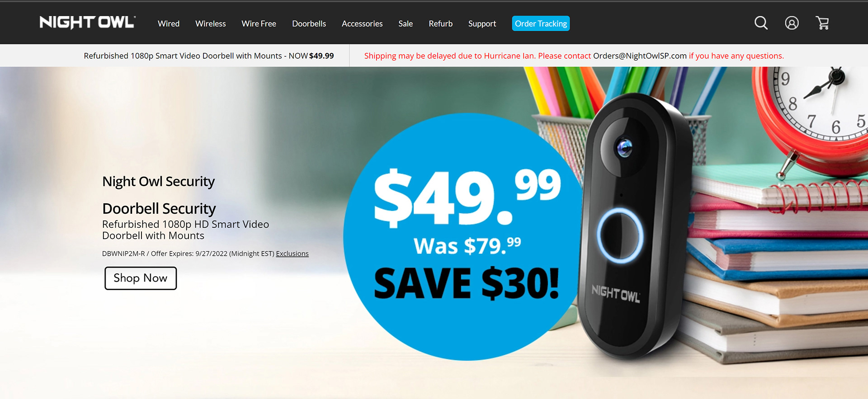Open the Support menu
Viewport: 868px width, 399px height.
click(x=482, y=23)
